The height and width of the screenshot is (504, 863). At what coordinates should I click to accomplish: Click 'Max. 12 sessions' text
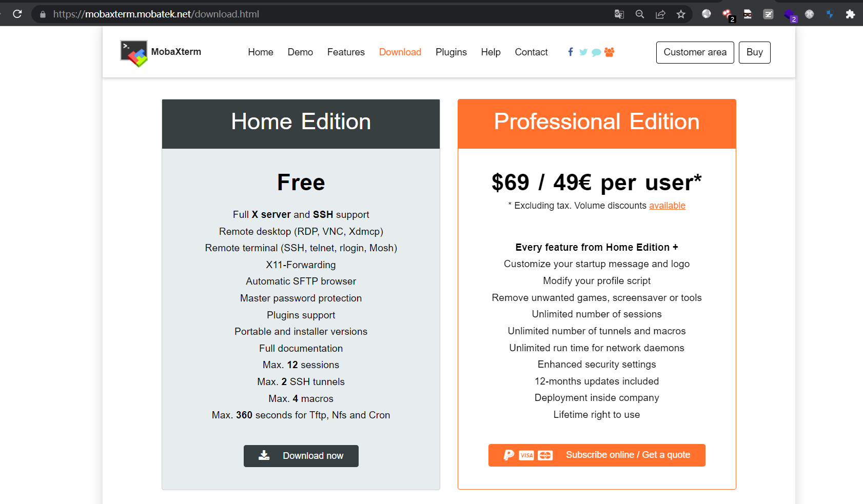tap(301, 365)
